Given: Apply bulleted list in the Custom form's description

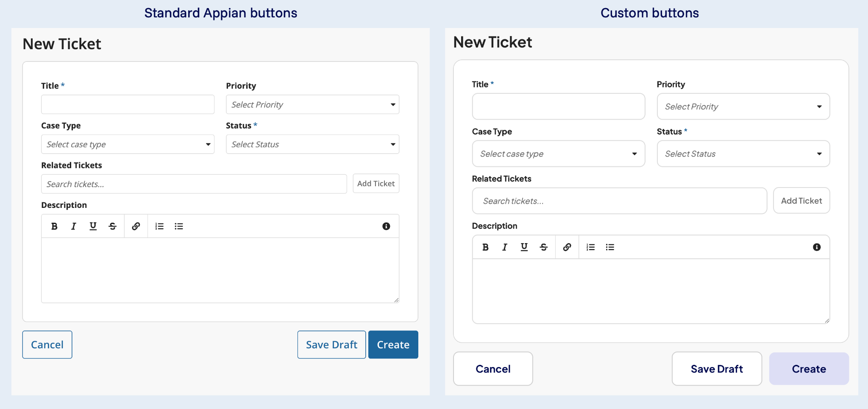Looking at the screenshot, I should tap(610, 247).
